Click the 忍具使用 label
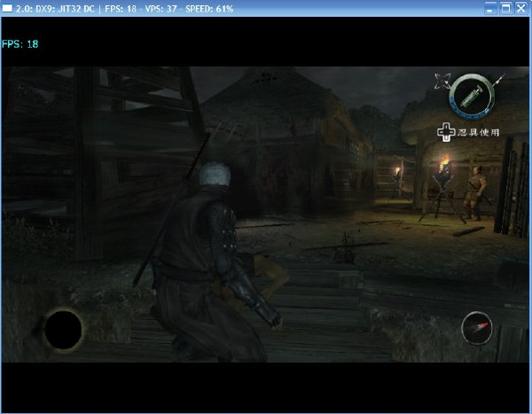Image resolution: width=532 pixels, height=414 pixels. pos(479,132)
